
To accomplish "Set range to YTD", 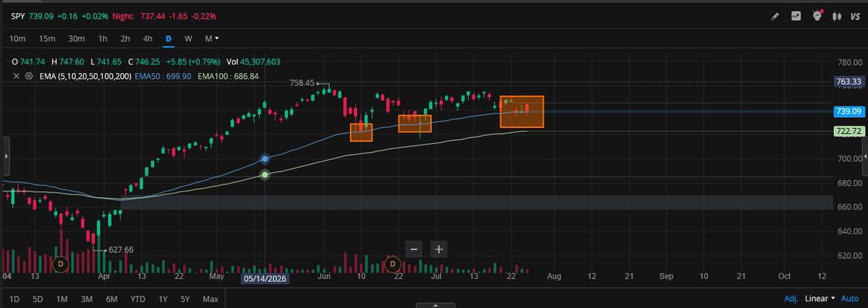I will click(x=138, y=298).
